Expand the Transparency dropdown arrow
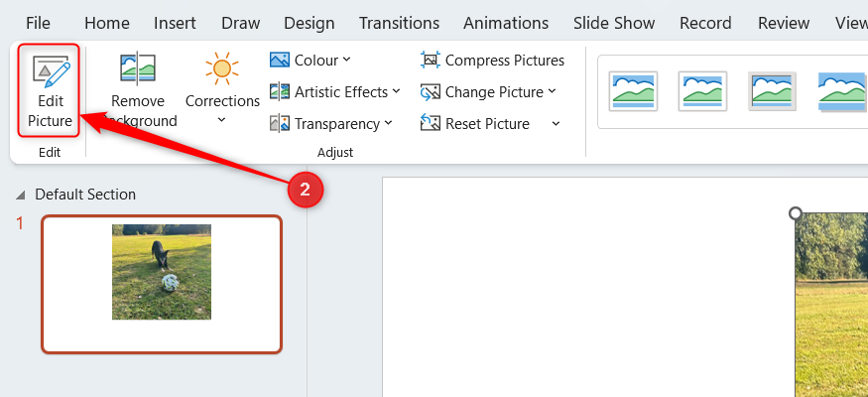The height and width of the screenshot is (397, 868). 388,123
